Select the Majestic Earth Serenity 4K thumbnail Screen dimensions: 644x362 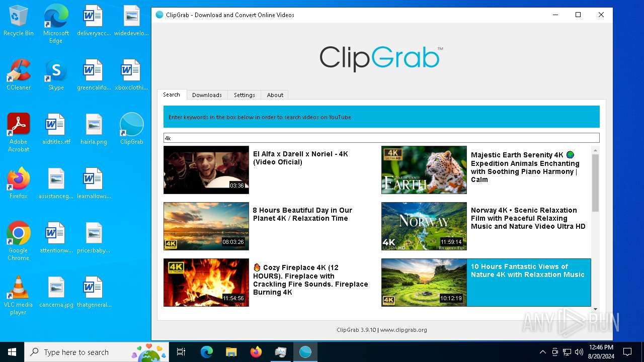tap(424, 170)
